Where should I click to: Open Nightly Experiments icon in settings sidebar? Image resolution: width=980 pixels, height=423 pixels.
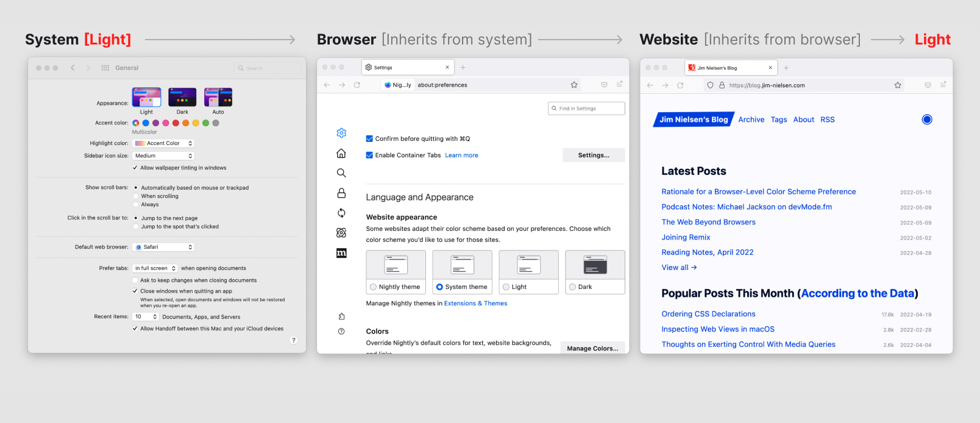[341, 233]
